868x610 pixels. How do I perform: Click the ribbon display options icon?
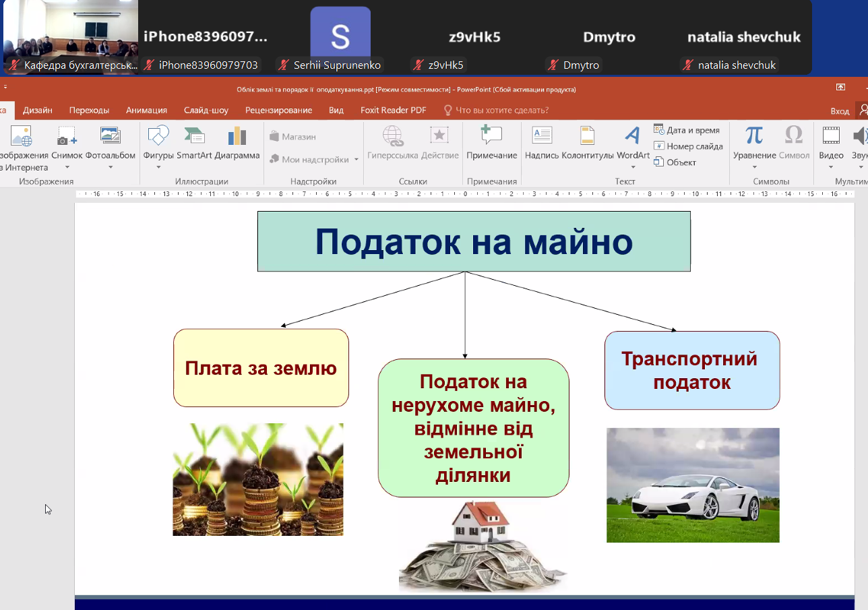click(840, 88)
